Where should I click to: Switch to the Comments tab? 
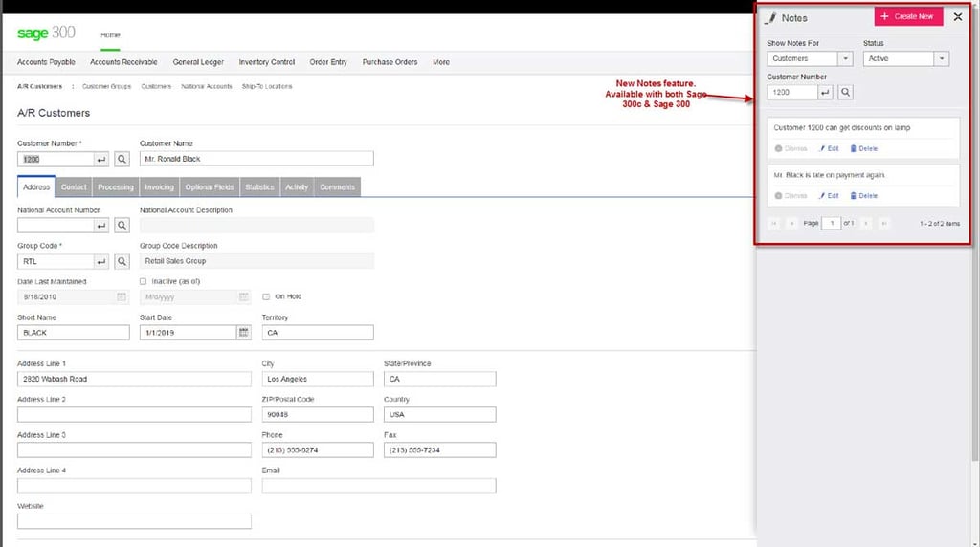[338, 187]
